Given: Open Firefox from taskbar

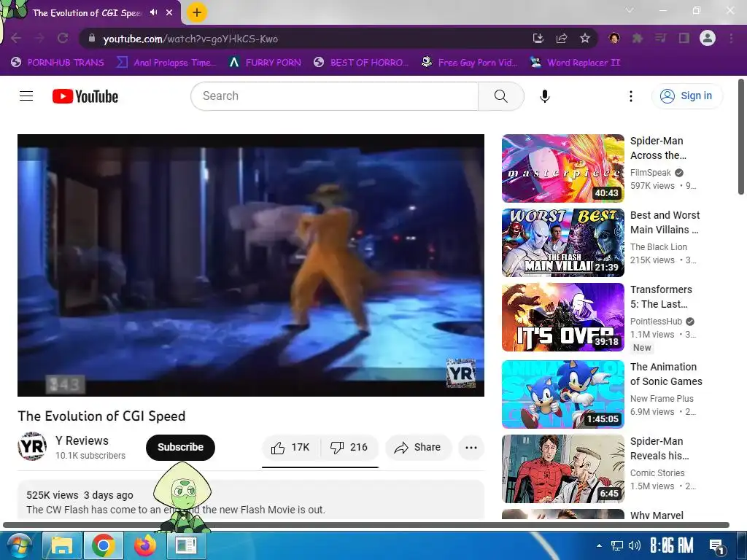Looking at the screenshot, I should (x=145, y=545).
